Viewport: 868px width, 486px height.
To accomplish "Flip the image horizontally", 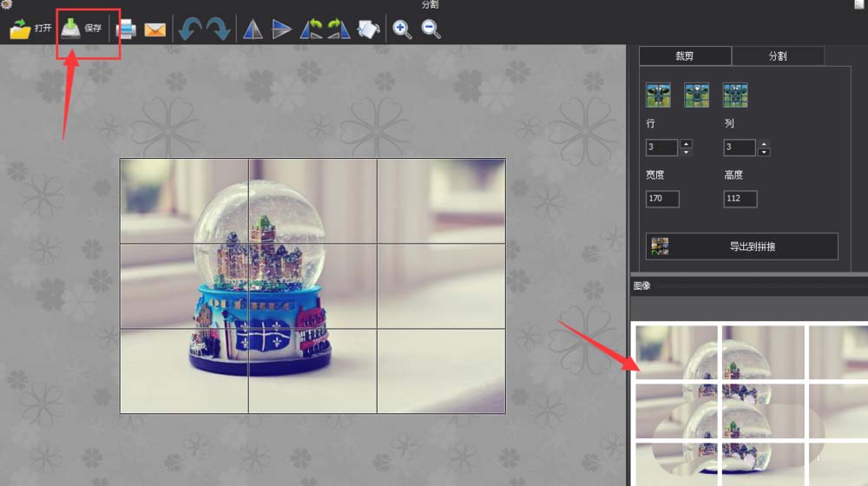I will [253, 29].
